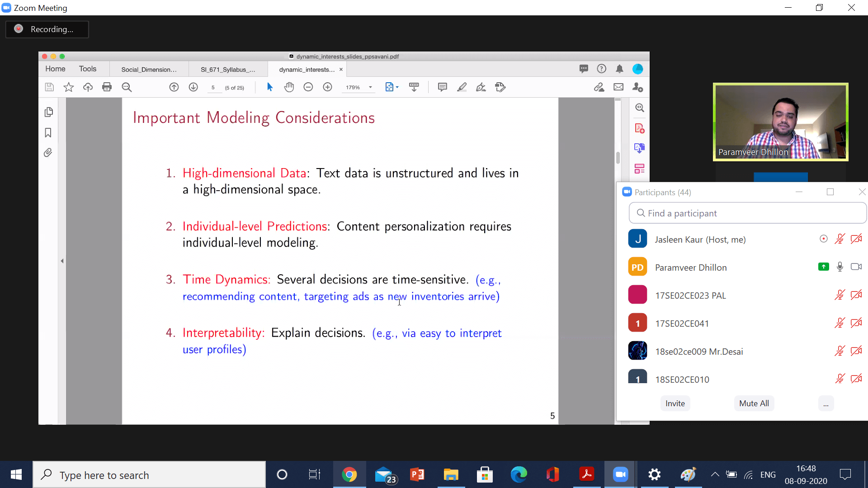
Task: Open the Tools tab in Acrobat
Action: [x=88, y=69]
